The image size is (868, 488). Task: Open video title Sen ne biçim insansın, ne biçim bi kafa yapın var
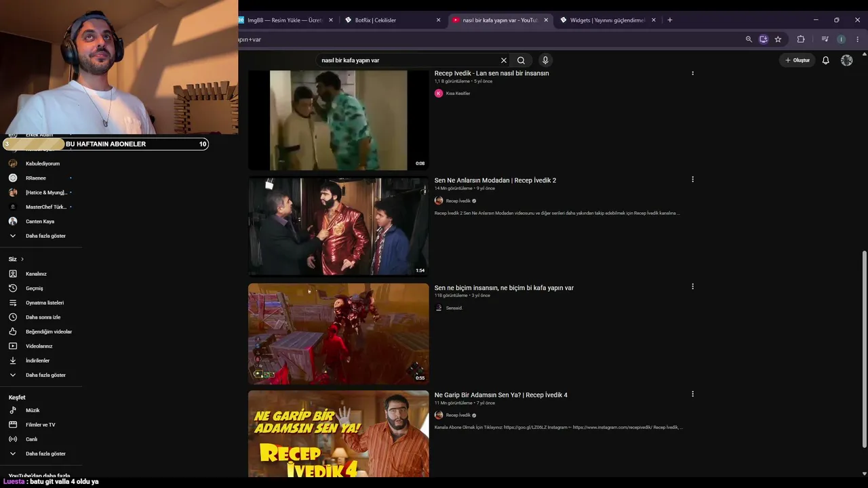504,288
